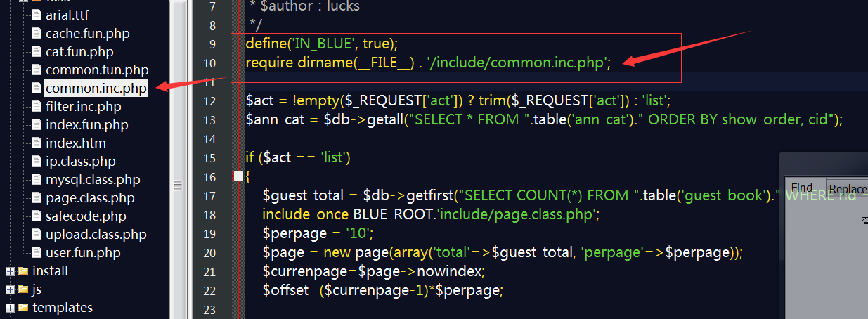868x319 pixels.
Task: Place cursor on line 13 code
Action: tap(543, 119)
